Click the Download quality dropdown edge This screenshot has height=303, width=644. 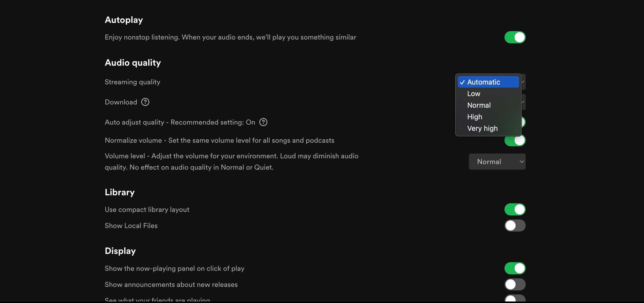[523, 102]
